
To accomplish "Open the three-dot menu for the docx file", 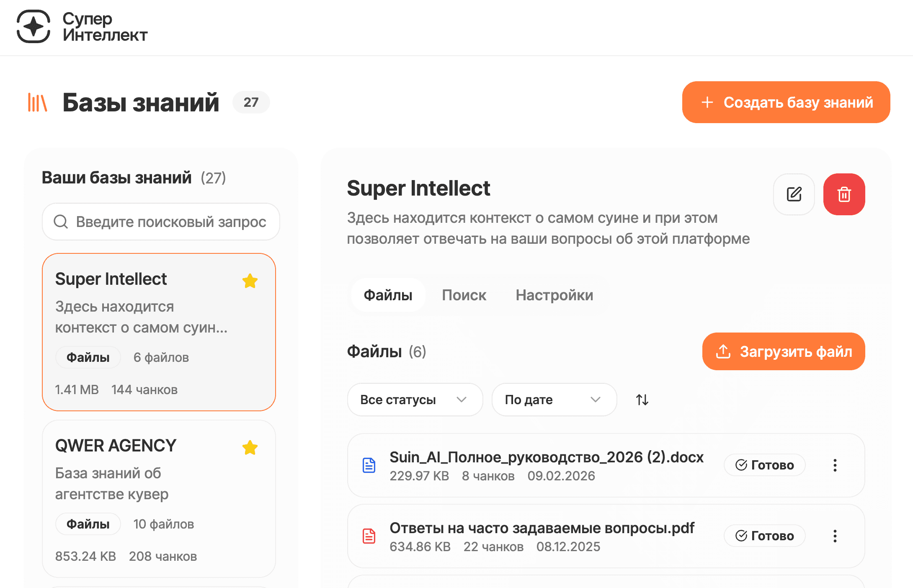I will click(x=835, y=465).
